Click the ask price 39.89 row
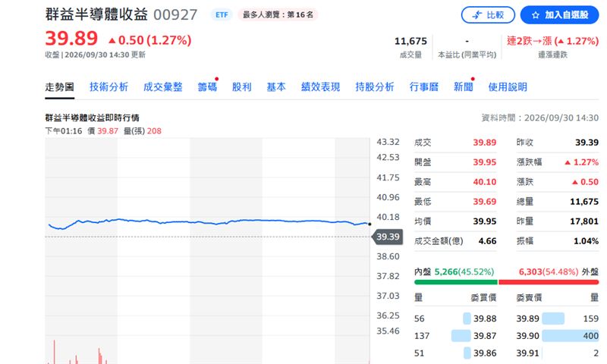607x364 pixels. click(x=558, y=318)
